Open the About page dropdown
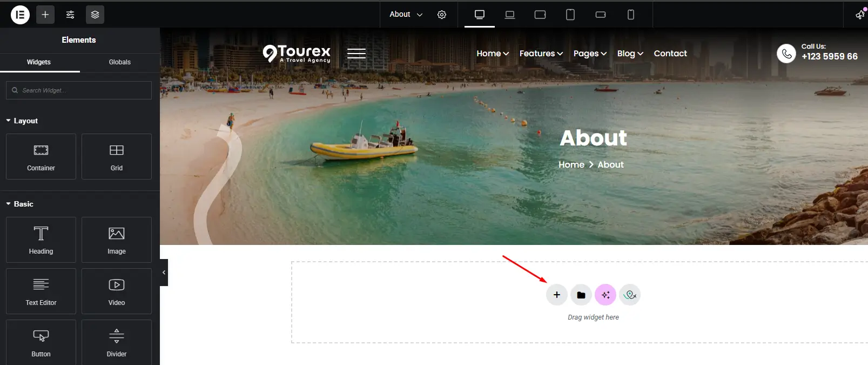This screenshot has height=365, width=868. point(406,15)
